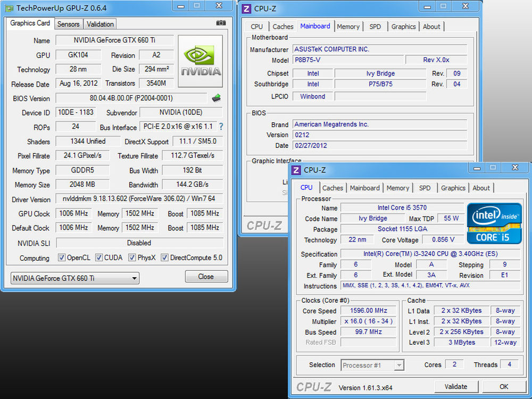
Task: Click the GPU-Z title bar app icon
Action: pos(10,8)
